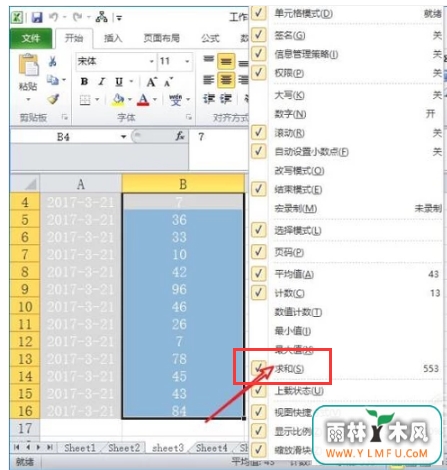Click the Middle Align icon
The image size is (447, 470).
tap(226, 61)
